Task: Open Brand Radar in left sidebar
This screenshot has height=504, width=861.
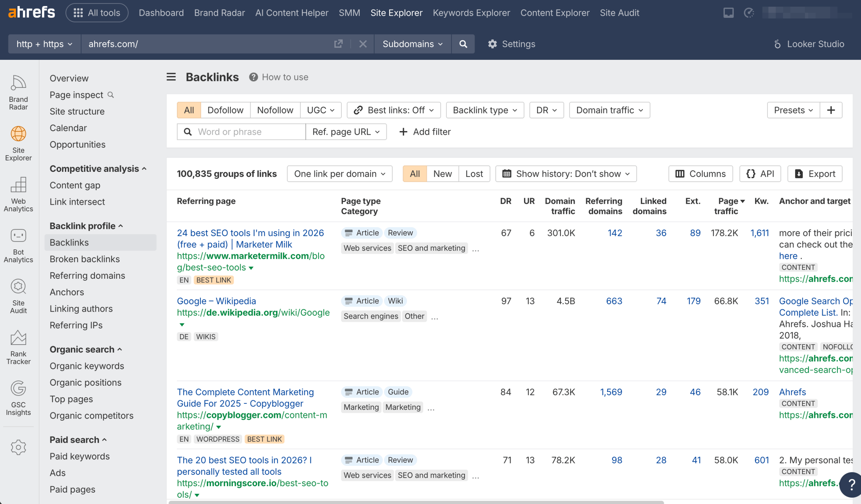Action: click(x=18, y=92)
